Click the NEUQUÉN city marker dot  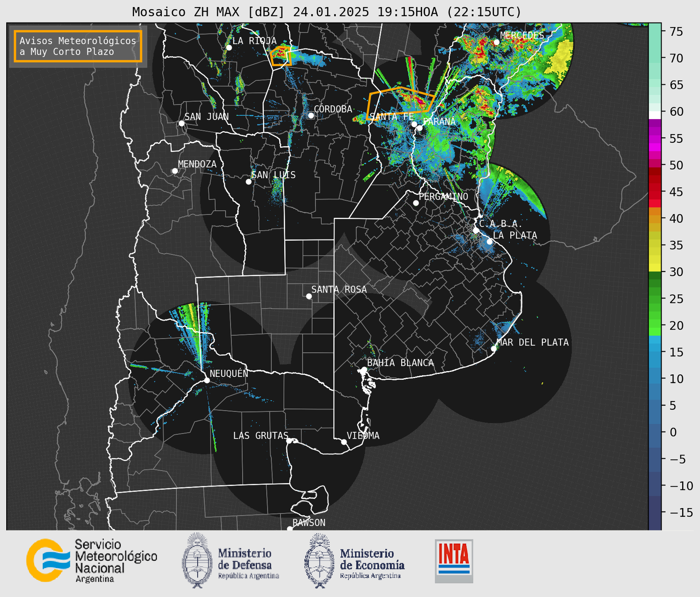pos(207,380)
